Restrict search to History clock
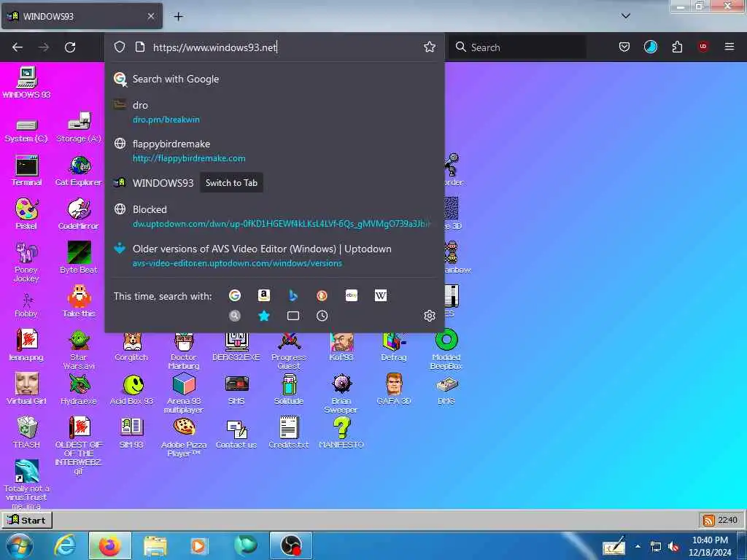The width and height of the screenshot is (747, 560). click(322, 316)
